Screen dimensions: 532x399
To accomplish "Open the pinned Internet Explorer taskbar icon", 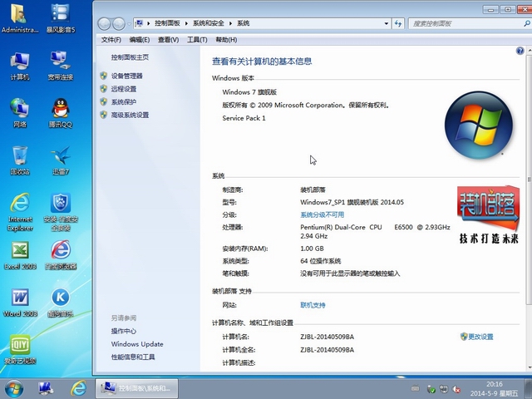I will point(78,388).
